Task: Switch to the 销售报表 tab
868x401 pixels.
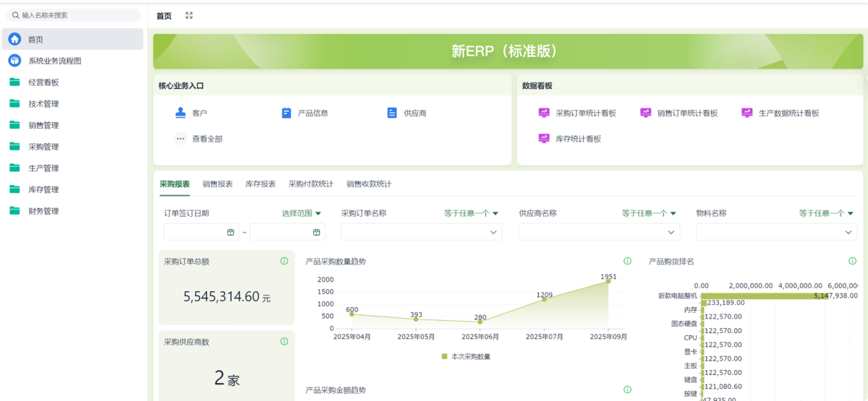Action: [218, 184]
